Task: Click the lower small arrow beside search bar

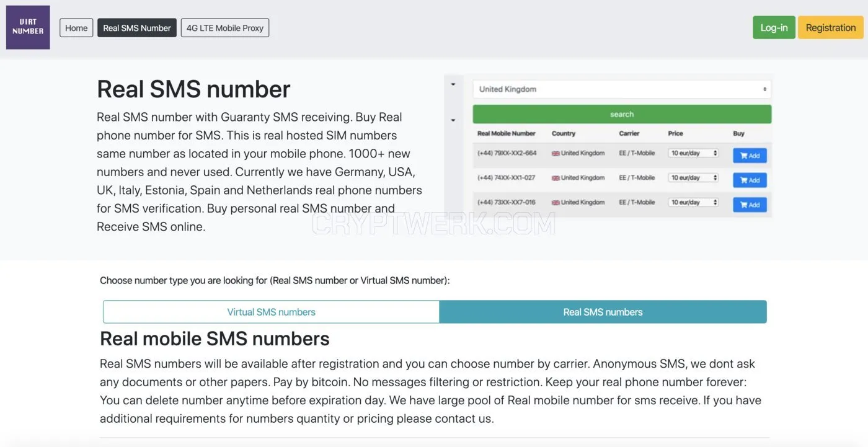Action: (x=453, y=120)
